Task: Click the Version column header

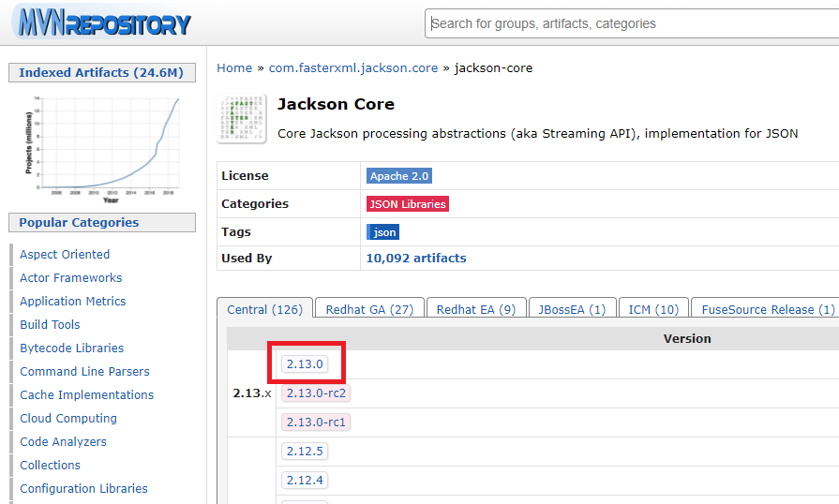Action: 687,339
